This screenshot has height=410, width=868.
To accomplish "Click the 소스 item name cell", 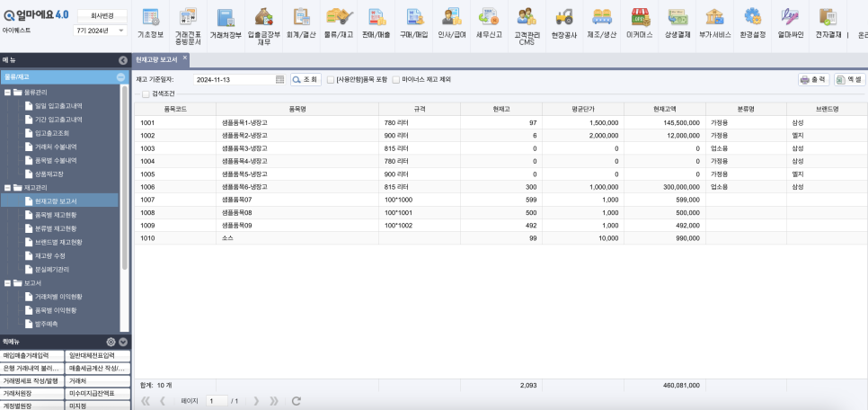I will coord(297,238).
